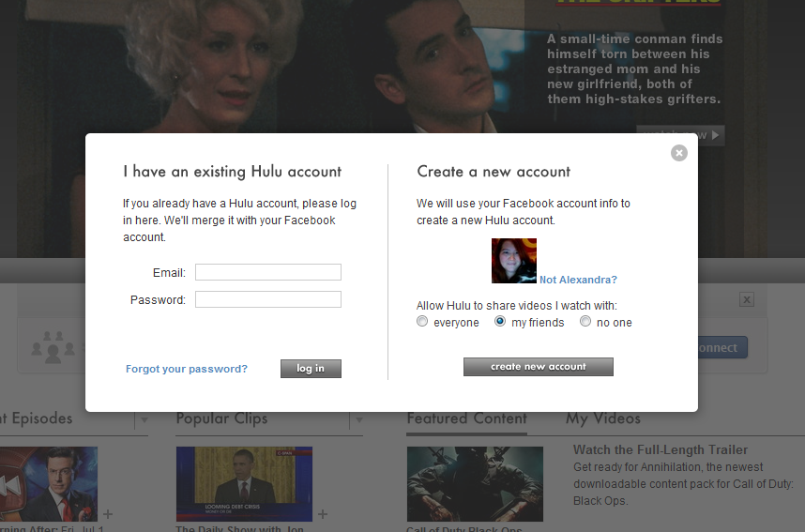Click the Grifters conman description text
The height and width of the screenshot is (532, 805).
coord(634,68)
